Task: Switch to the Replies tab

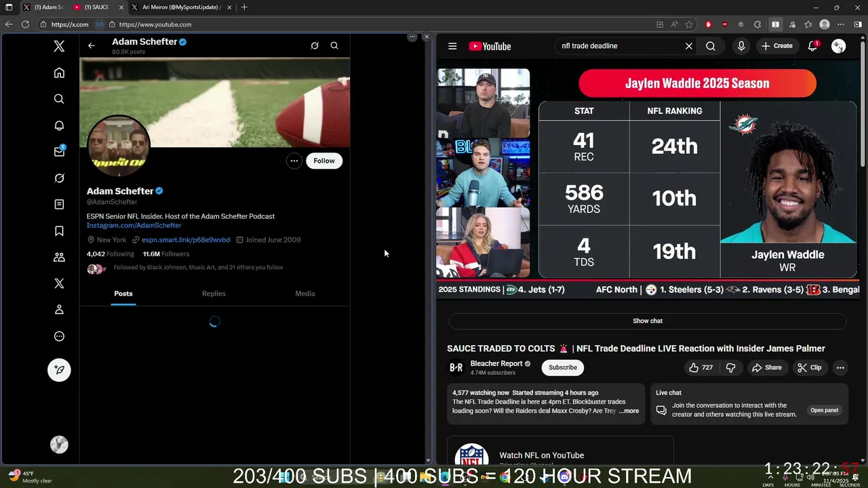Action: pyautogui.click(x=214, y=293)
